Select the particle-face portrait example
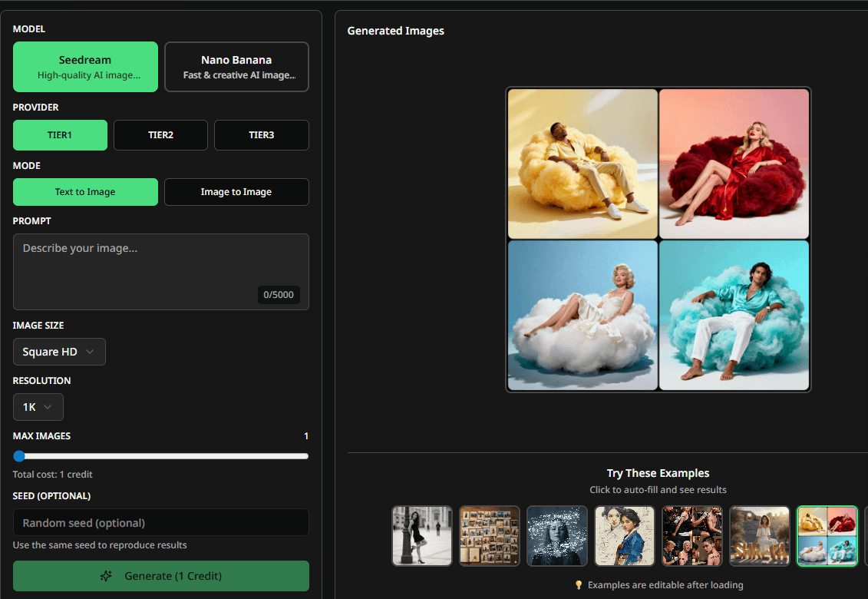 pos(557,535)
